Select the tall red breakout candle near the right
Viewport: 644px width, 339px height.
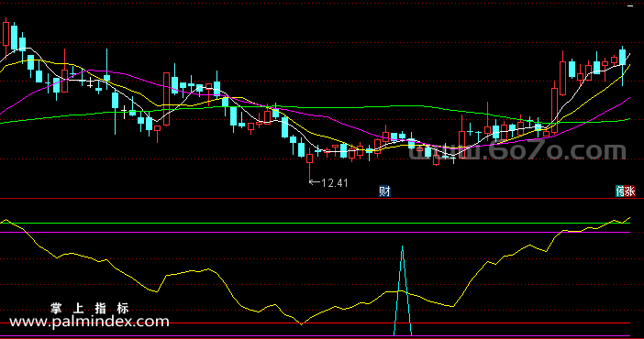[x=562, y=74]
